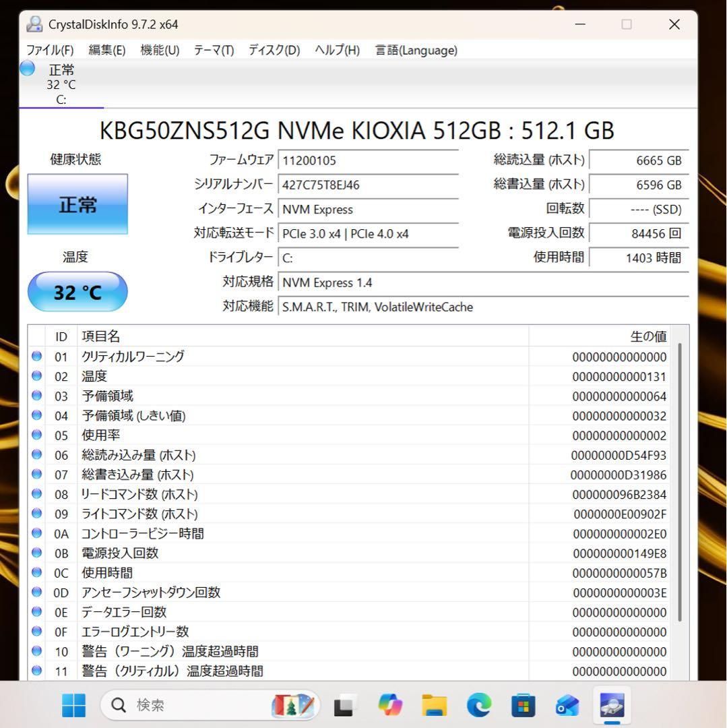This screenshot has width=727, height=728.
Task: Open the 言語(Language) menu
Action: [416, 50]
